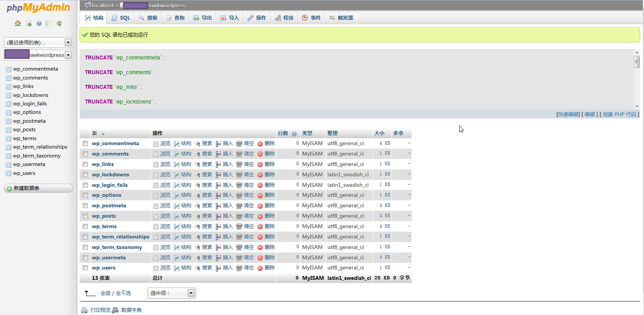644x315 pixels.
Task: Click 清空 icon in wp_term_taxonomy row
Action: [x=239, y=247]
